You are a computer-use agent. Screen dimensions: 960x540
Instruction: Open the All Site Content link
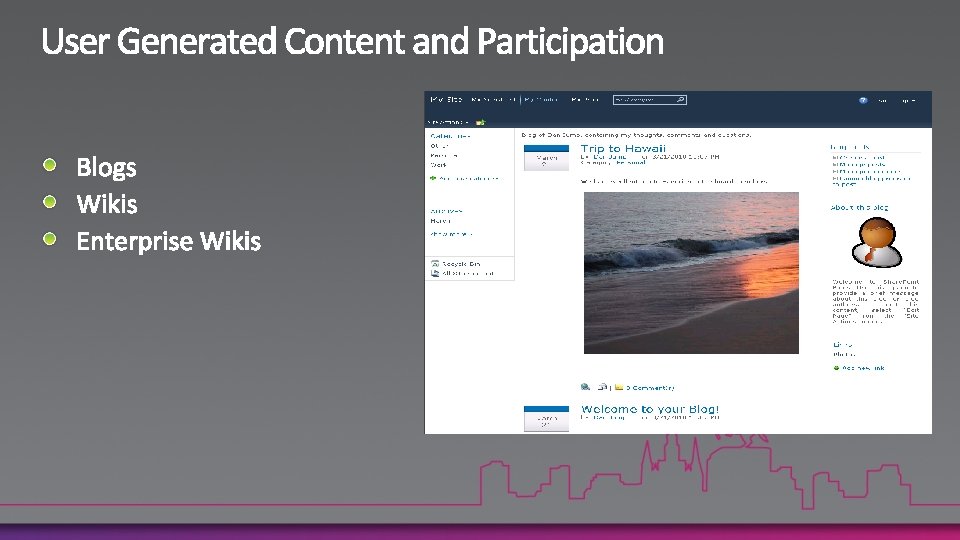click(x=468, y=274)
